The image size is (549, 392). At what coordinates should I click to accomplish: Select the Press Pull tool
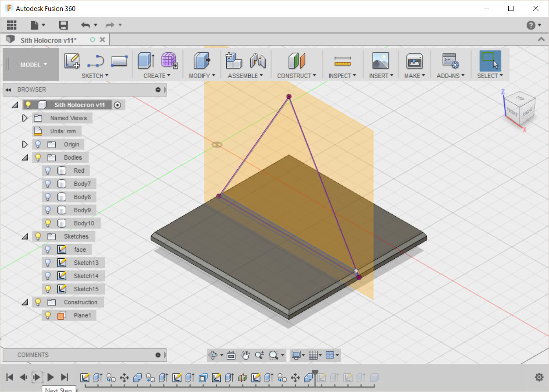[202, 61]
